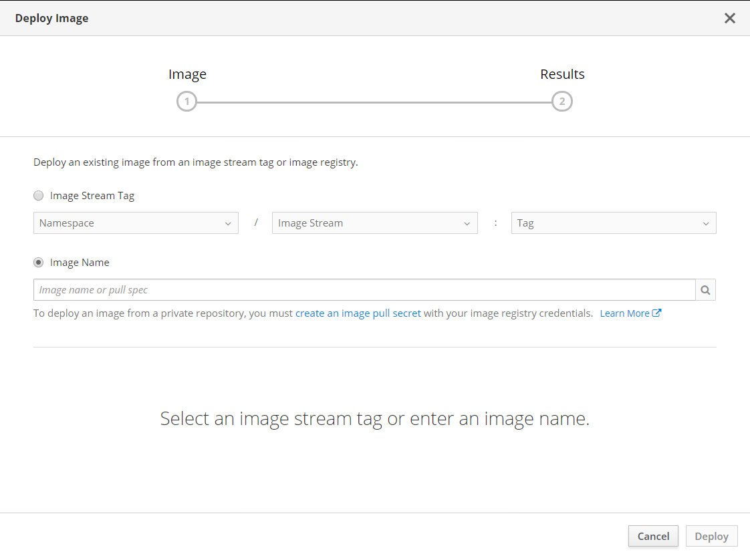
Task: Click the search magnifier icon button
Action: 706,290
